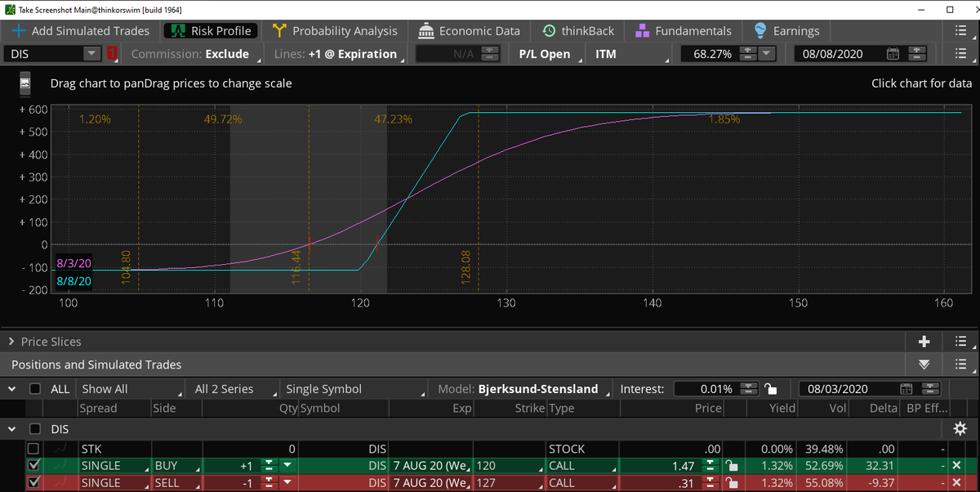This screenshot has width=980, height=492.
Task: Open the thinkBack tab
Action: coord(577,31)
